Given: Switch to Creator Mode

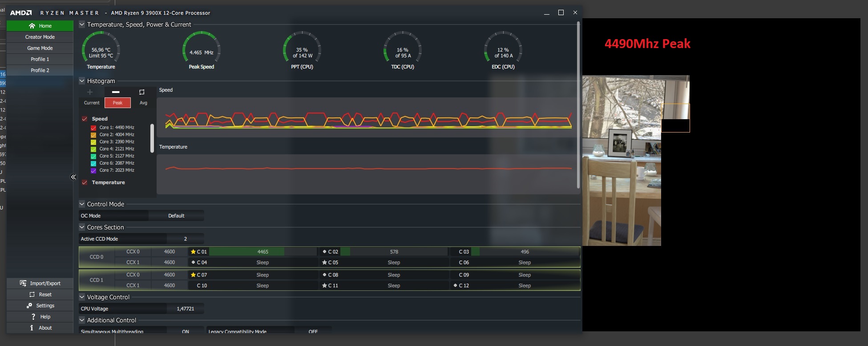Looking at the screenshot, I should [40, 37].
